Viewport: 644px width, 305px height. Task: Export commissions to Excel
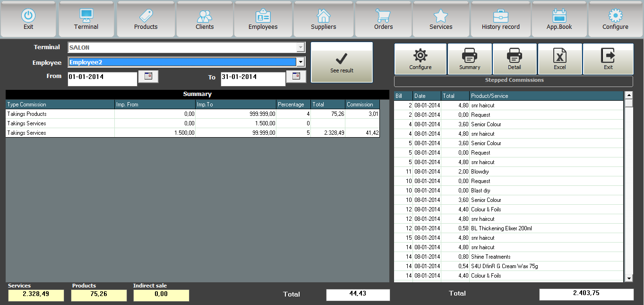point(560,59)
